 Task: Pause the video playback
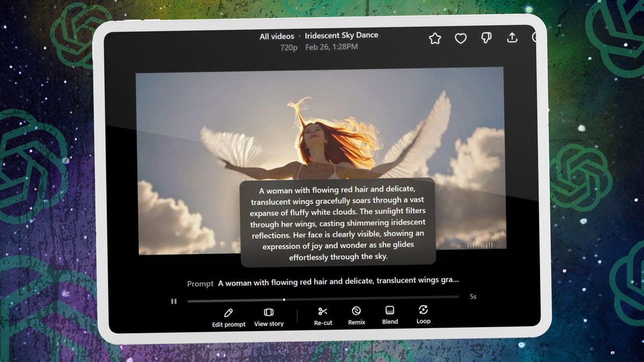tap(174, 301)
